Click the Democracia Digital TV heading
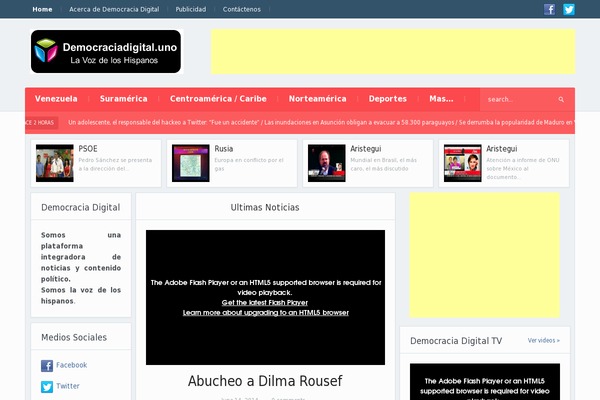Screen dimensions: 600x400 pyautogui.click(x=456, y=341)
